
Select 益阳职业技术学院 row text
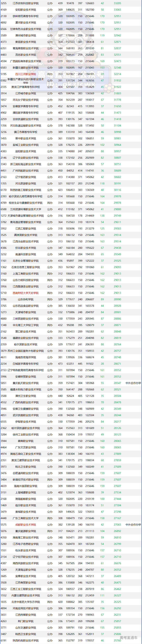coord(26,151)
